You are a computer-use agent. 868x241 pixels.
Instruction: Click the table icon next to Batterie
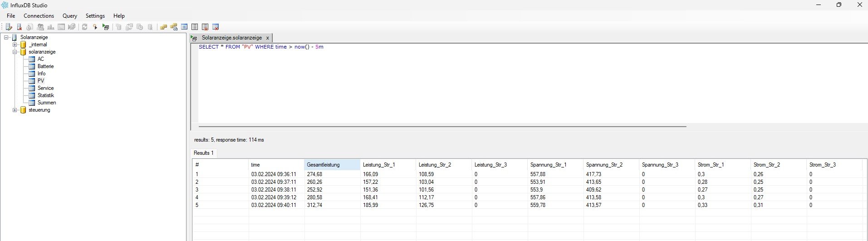click(x=32, y=66)
